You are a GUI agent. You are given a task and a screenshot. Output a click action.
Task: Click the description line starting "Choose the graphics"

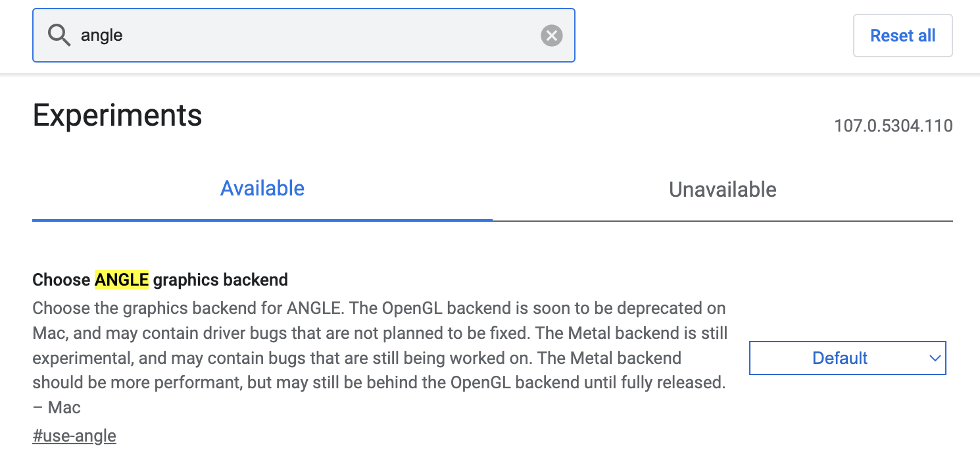click(378, 308)
